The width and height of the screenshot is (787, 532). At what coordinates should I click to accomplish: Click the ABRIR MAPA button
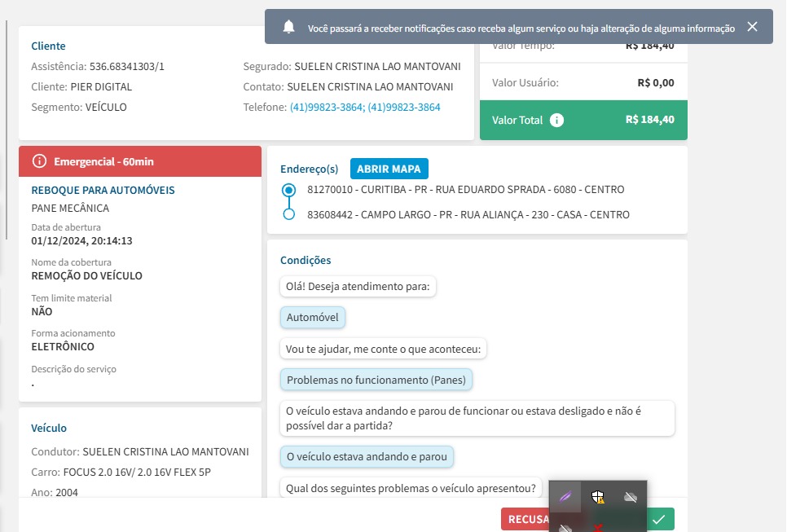(389, 169)
